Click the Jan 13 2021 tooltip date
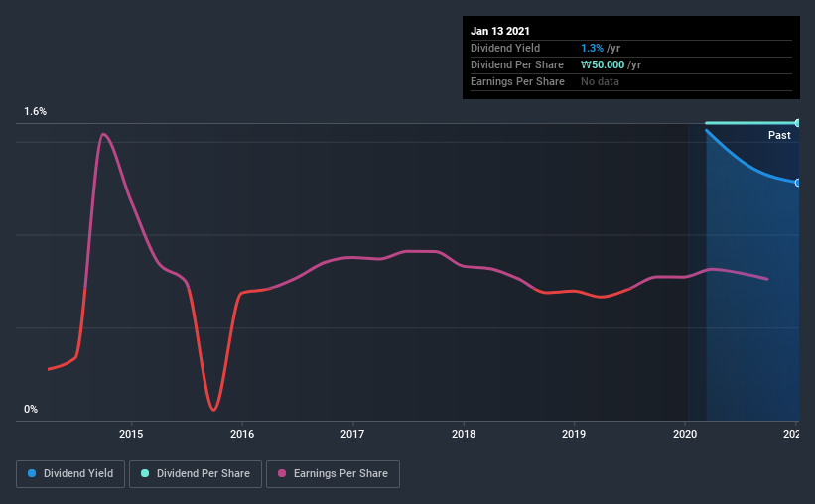The width and height of the screenshot is (815, 504). 500,31
